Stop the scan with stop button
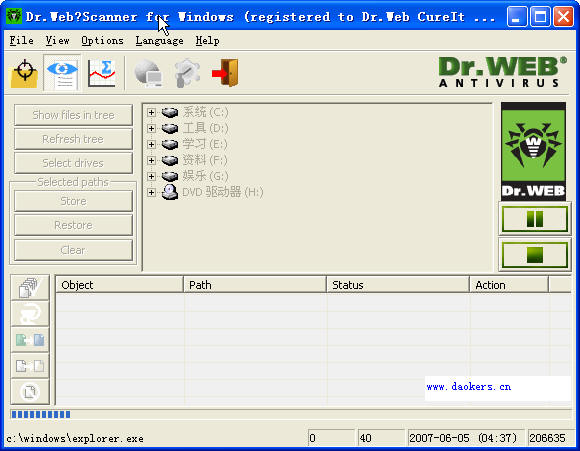The image size is (580, 451). (535, 255)
